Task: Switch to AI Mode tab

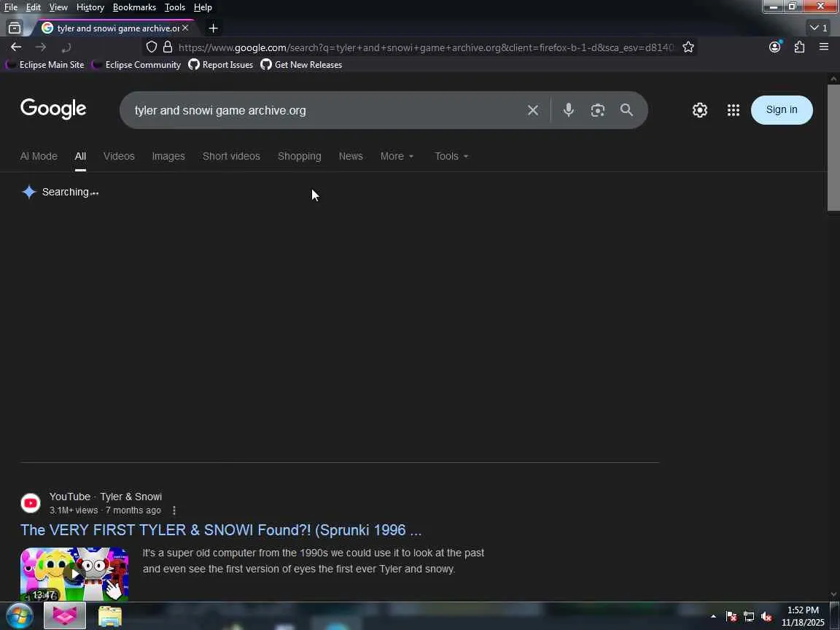Action: tap(39, 156)
